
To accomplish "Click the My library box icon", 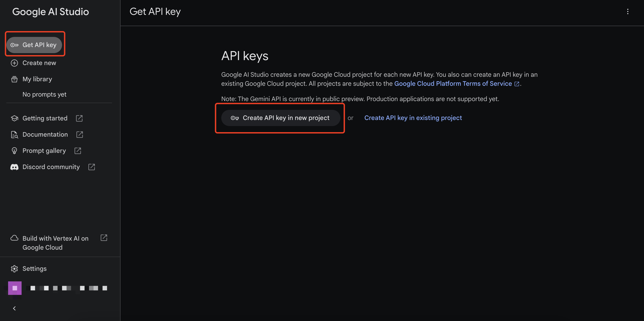I will click(x=14, y=79).
